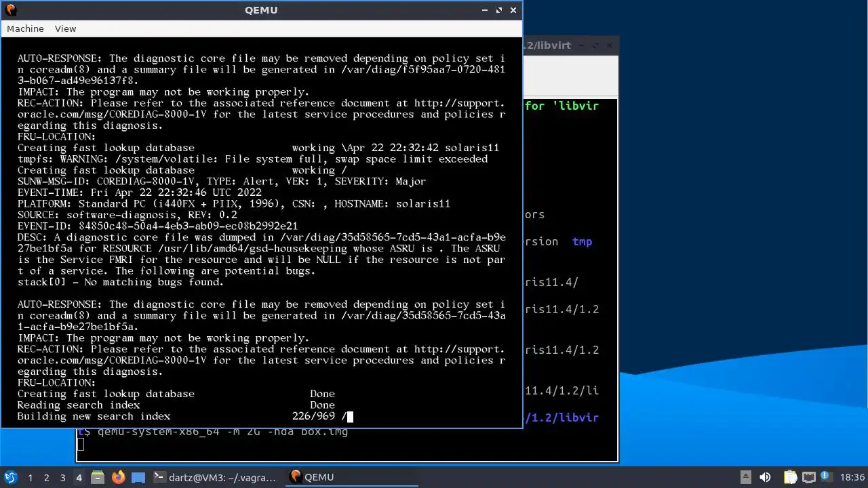Switch to workspace 2

click(46, 478)
